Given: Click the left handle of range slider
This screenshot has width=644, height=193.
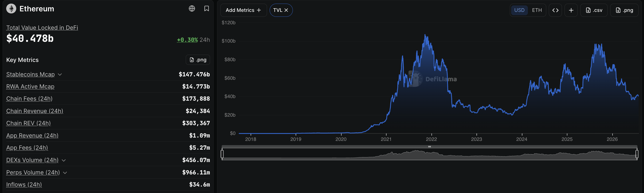Looking at the screenshot, I should pyautogui.click(x=222, y=154).
